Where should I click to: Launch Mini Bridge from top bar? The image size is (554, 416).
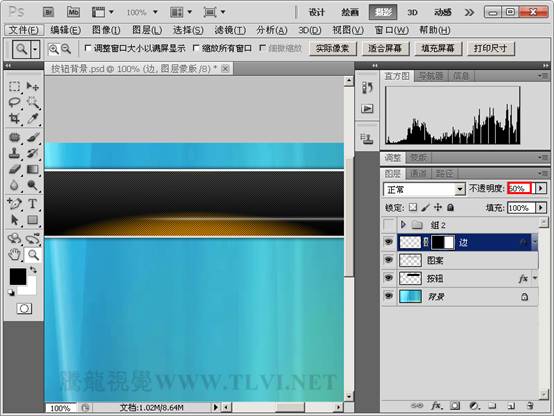coord(73,12)
